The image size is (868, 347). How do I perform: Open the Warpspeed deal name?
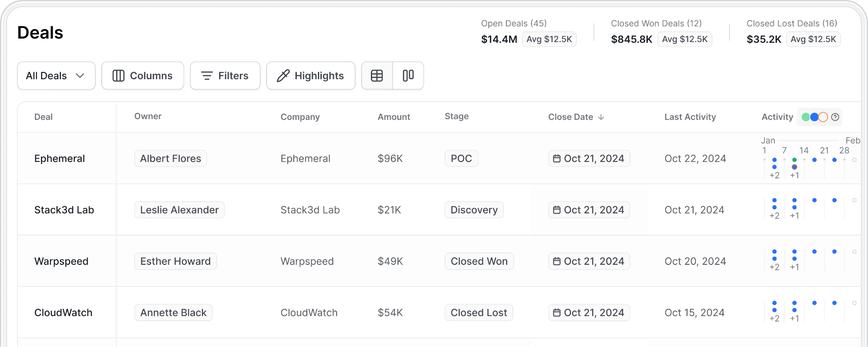tap(61, 261)
